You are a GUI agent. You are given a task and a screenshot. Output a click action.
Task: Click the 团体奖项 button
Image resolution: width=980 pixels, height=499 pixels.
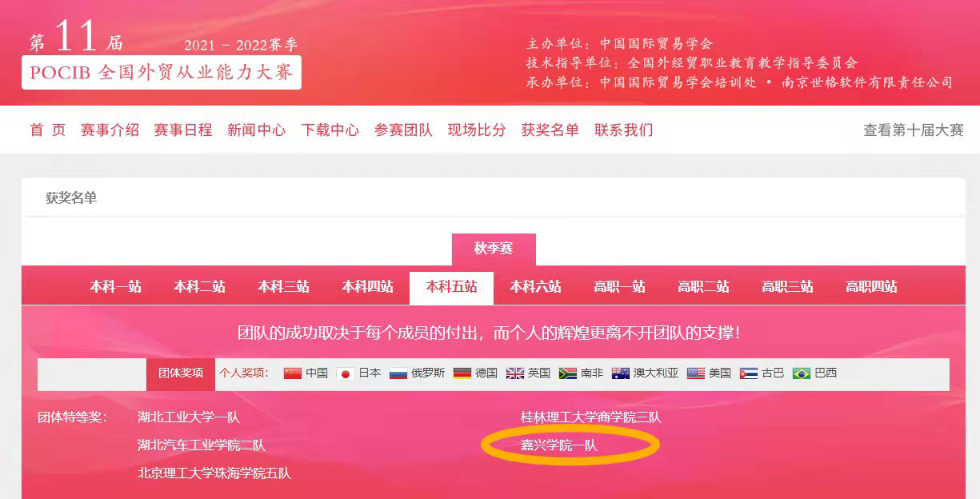181,373
